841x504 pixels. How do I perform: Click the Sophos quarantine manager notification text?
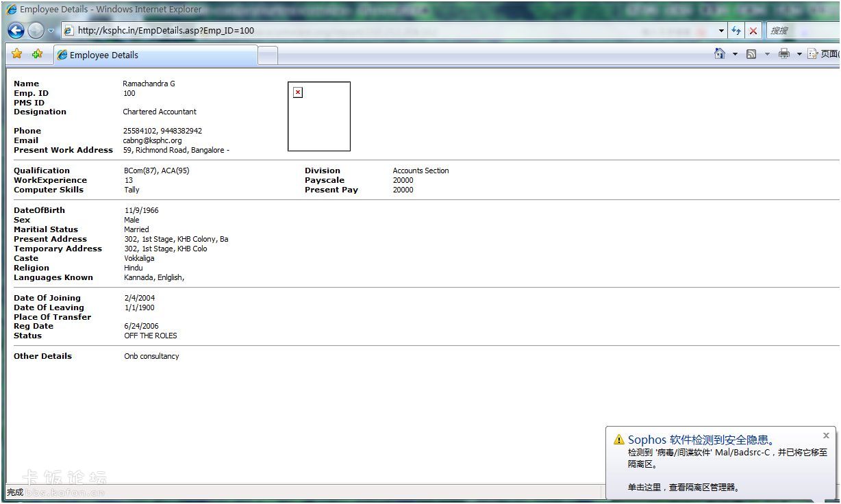pyautogui.click(x=682, y=488)
